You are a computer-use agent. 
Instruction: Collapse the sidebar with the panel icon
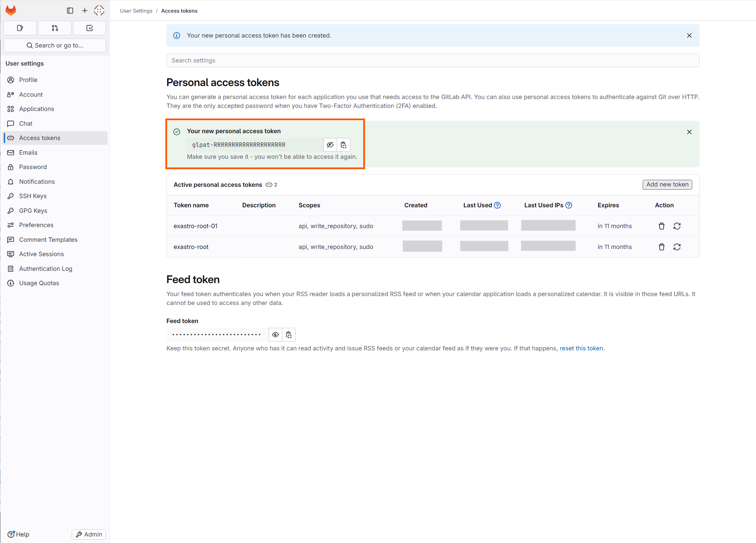[70, 11]
